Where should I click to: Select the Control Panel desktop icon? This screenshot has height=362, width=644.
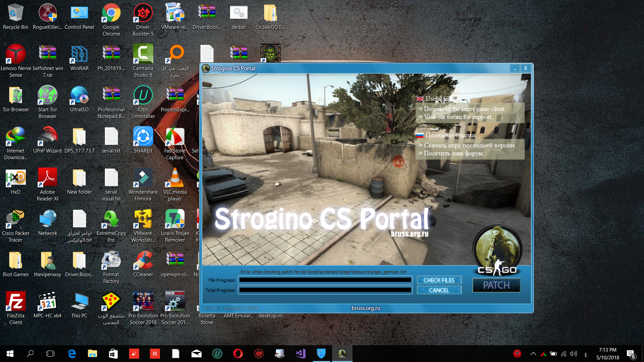click(x=79, y=17)
